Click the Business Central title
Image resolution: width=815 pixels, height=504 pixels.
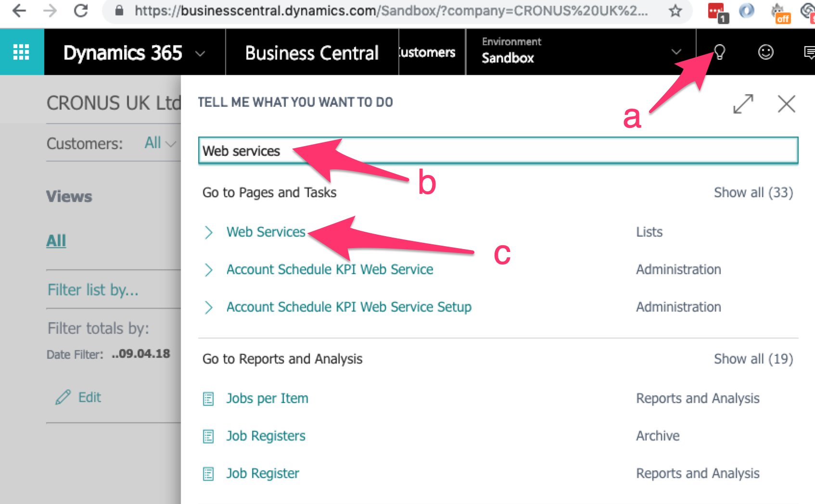(x=312, y=53)
